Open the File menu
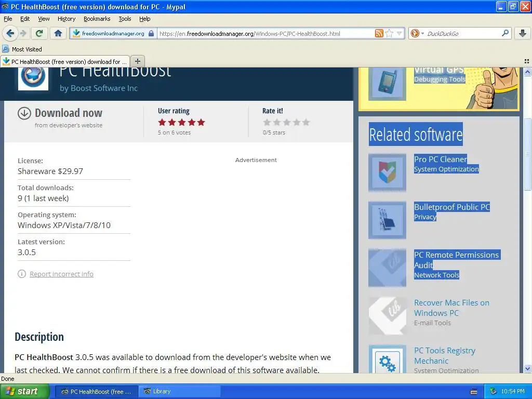The image size is (532, 399). coord(8,19)
